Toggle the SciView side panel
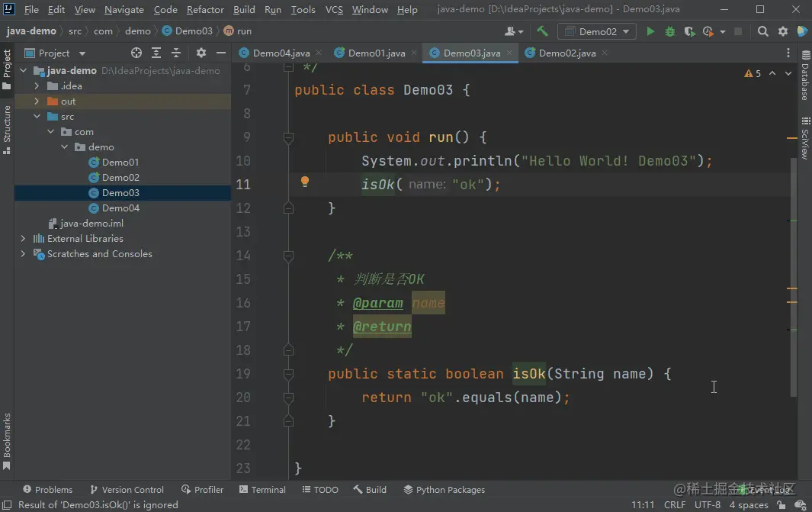 (x=805, y=138)
